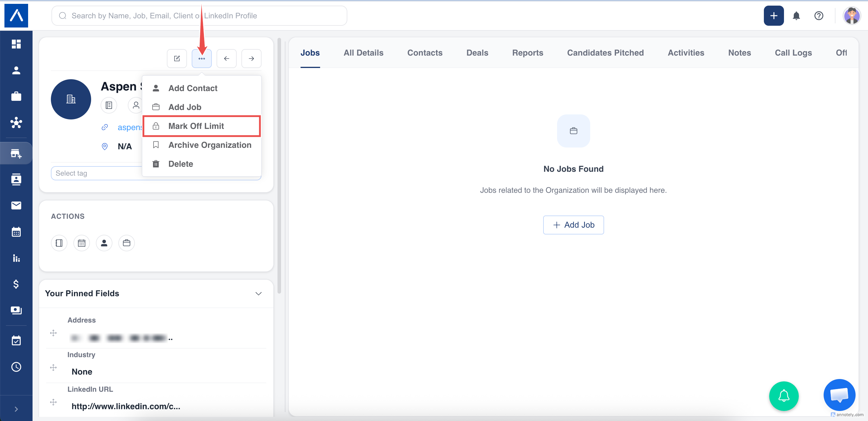Click notes icon under organization name

(109, 106)
